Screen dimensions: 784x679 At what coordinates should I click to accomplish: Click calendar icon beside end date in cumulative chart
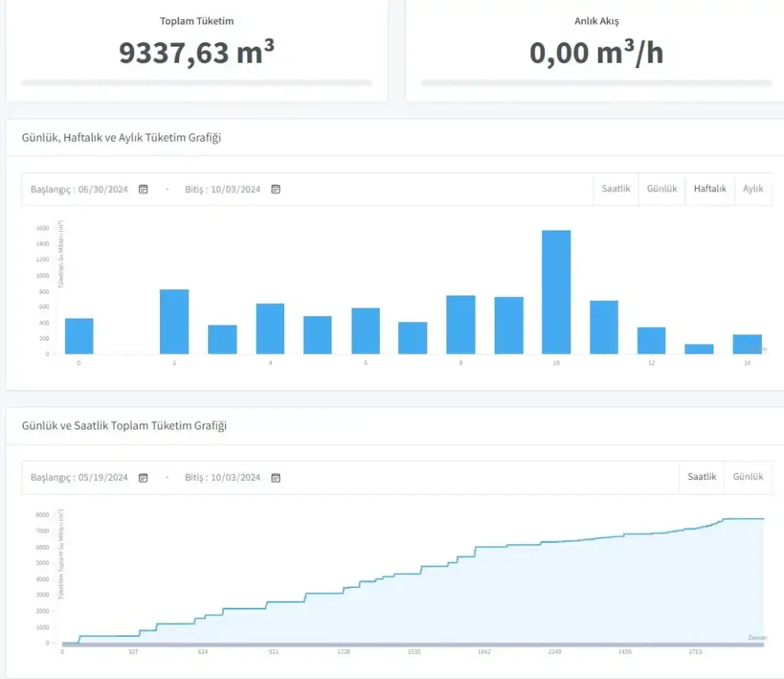pos(276,478)
